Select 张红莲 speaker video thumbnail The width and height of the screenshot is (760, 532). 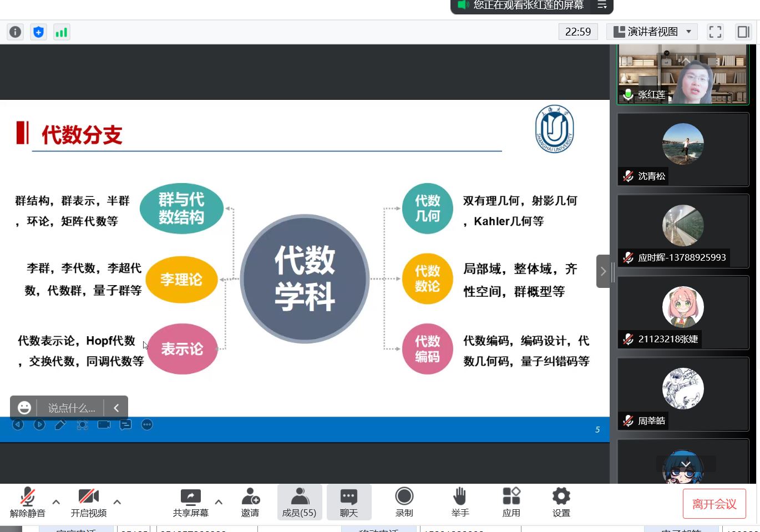click(683, 75)
